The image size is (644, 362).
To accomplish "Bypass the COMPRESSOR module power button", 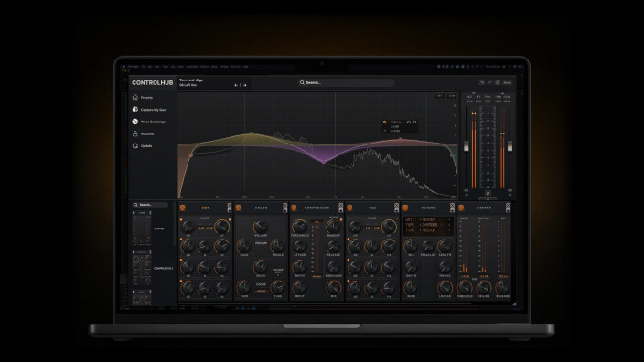I will [294, 208].
